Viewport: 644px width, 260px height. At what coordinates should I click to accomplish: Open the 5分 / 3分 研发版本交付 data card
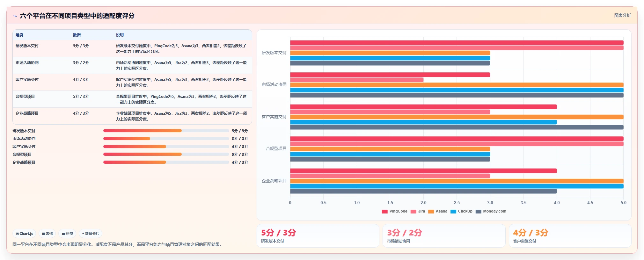tap(318, 236)
